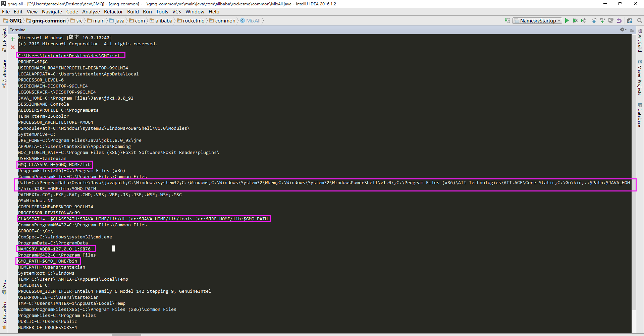The width and height of the screenshot is (644, 336).
Task: Hide the Terminal tool window
Action: point(632,30)
